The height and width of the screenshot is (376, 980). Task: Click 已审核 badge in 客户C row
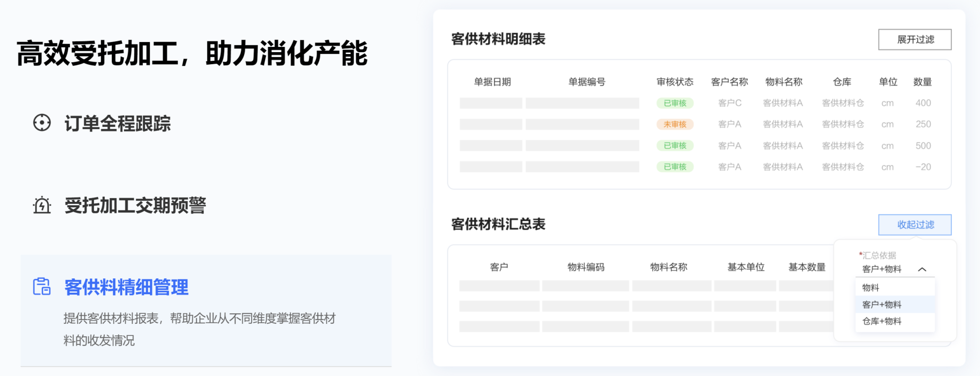[x=675, y=103]
